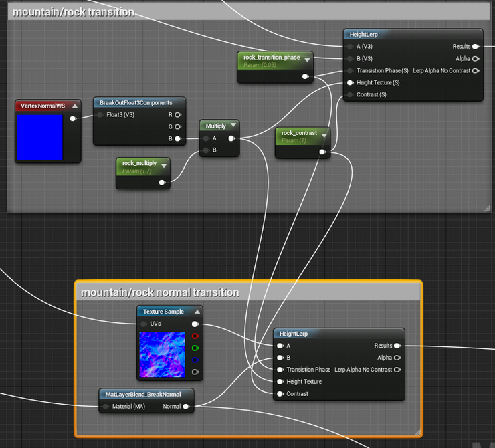Screen dimensions: 495x448
Task: Click the lower HeightLerp Transistion Phase pin
Action: tap(280, 370)
